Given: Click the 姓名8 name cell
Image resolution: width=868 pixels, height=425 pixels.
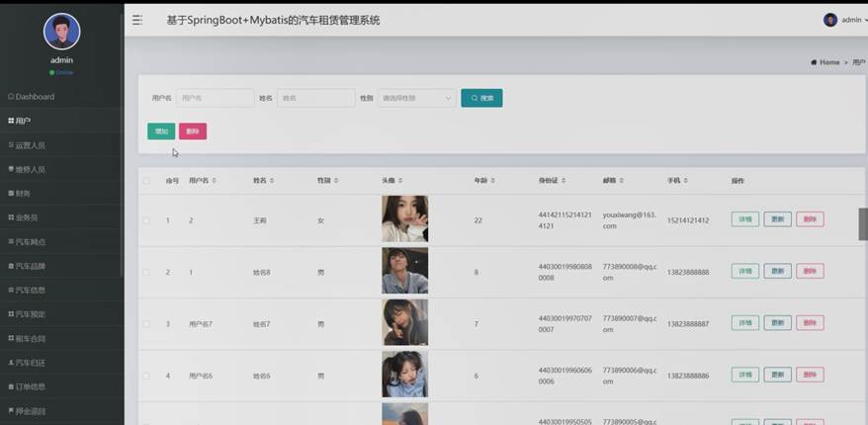Looking at the screenshot, I should (262, 272).
